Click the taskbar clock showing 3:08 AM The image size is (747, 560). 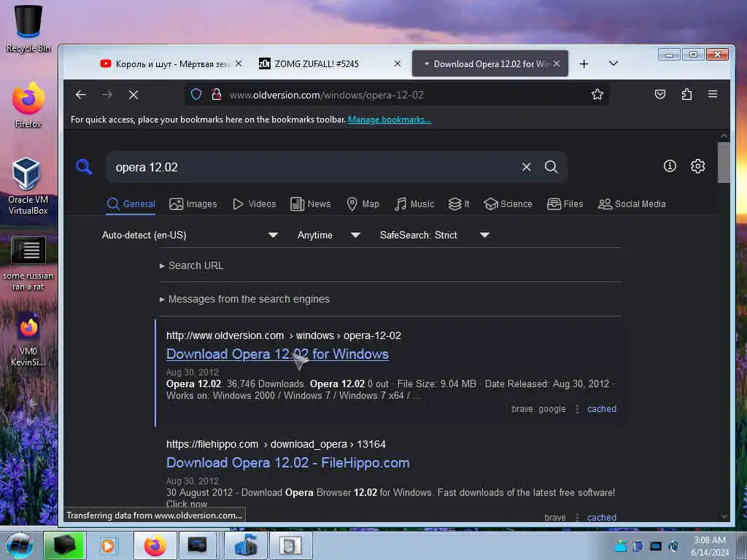coord(709,546)
